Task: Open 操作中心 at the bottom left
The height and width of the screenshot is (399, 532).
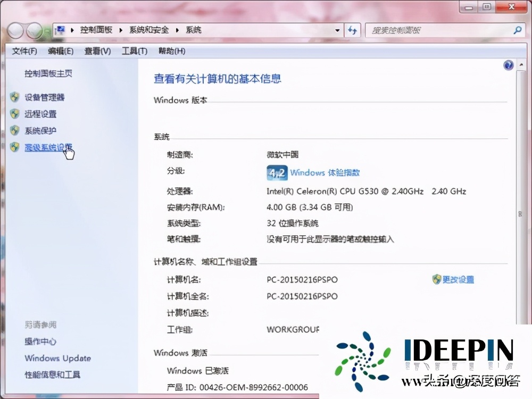Action: click(x=40, y=342)
